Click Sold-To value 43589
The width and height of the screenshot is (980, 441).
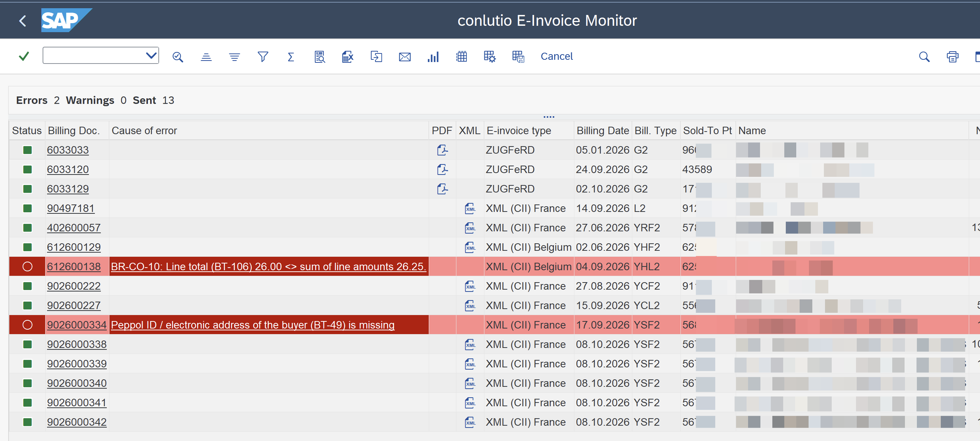point(697,169)
